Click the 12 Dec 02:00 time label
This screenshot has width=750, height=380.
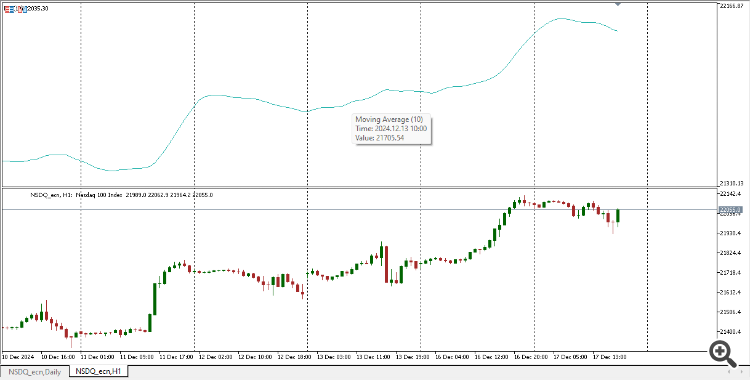click(x=216, y=357)
